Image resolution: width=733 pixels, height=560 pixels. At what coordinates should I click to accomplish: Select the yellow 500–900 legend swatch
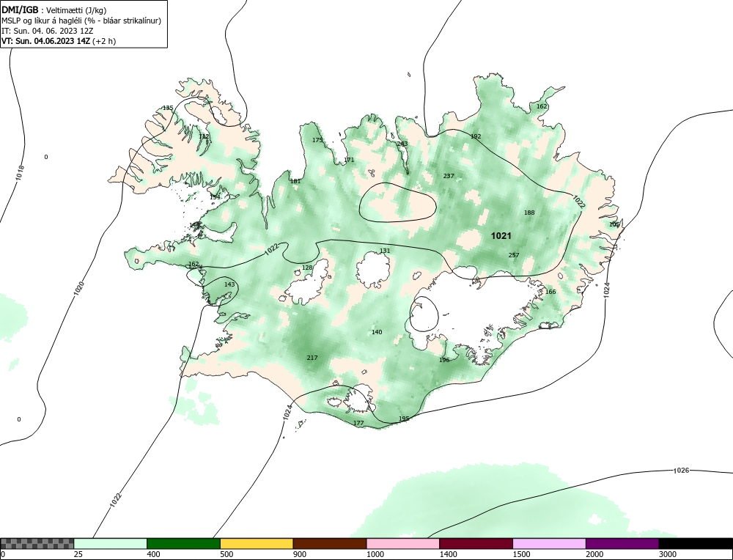257,544
